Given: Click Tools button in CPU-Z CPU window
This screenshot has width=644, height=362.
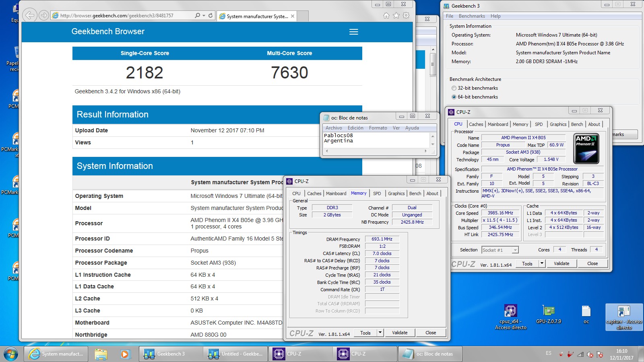Looking at the screenshot, I should [x=527, y=263].
